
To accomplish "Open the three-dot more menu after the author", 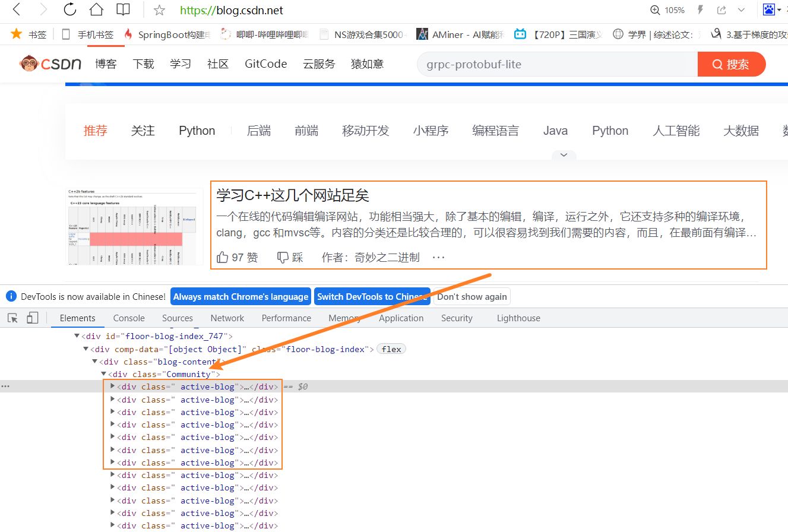I will pyautogui.click(x=438, y=257).
